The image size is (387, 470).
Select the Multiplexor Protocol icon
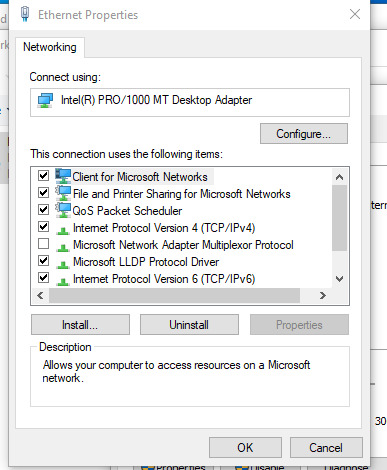[63, 247]
